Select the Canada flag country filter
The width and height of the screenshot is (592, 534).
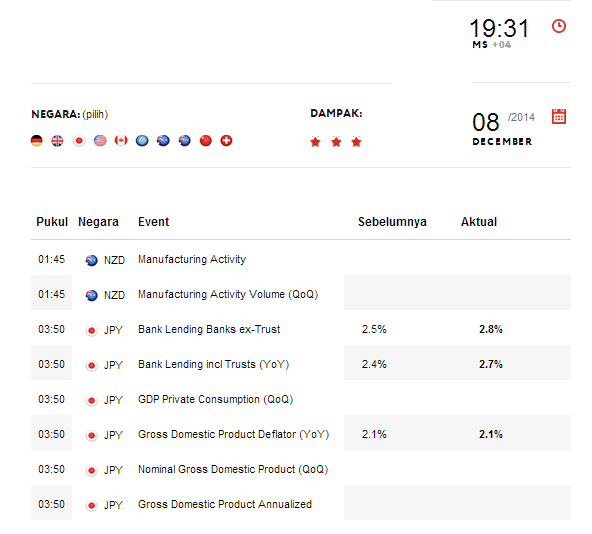(121, 140)
